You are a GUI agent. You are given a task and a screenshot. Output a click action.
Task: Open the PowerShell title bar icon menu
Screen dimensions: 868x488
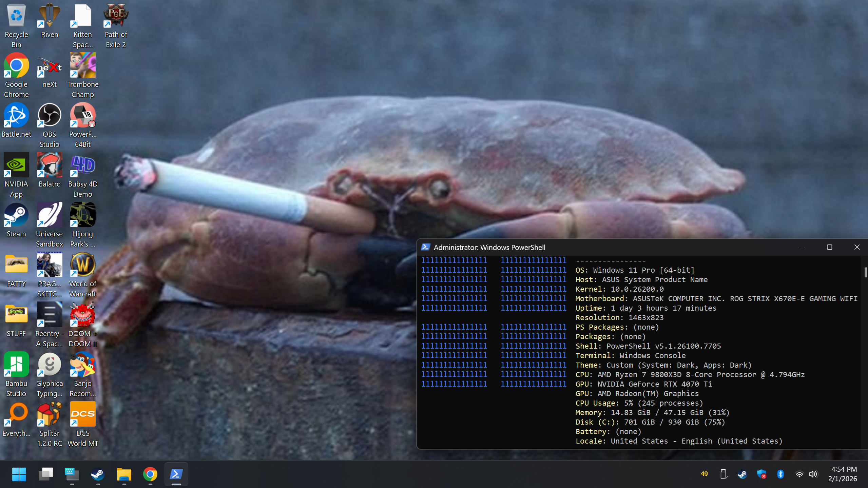[x=425, y=247]
